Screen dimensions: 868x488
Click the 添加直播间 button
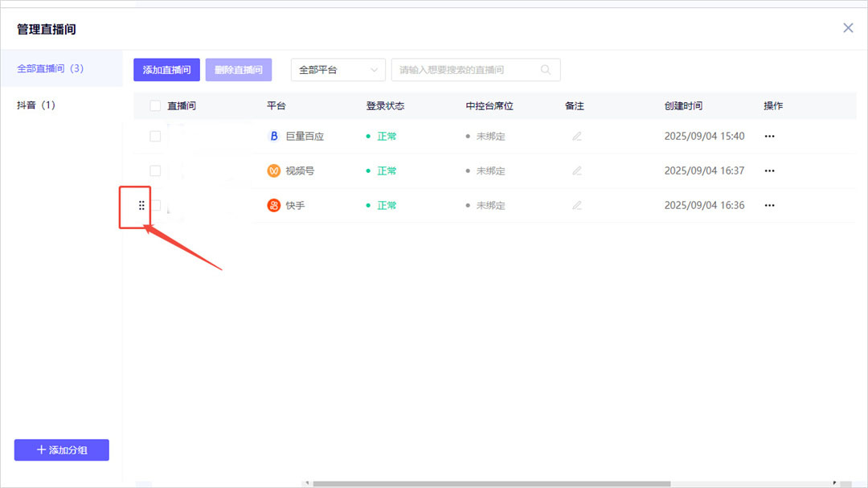click(x=166, y=70)
